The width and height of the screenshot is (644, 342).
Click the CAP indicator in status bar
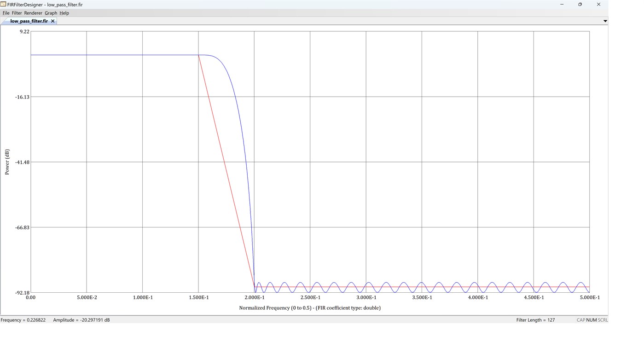[581, 320]
